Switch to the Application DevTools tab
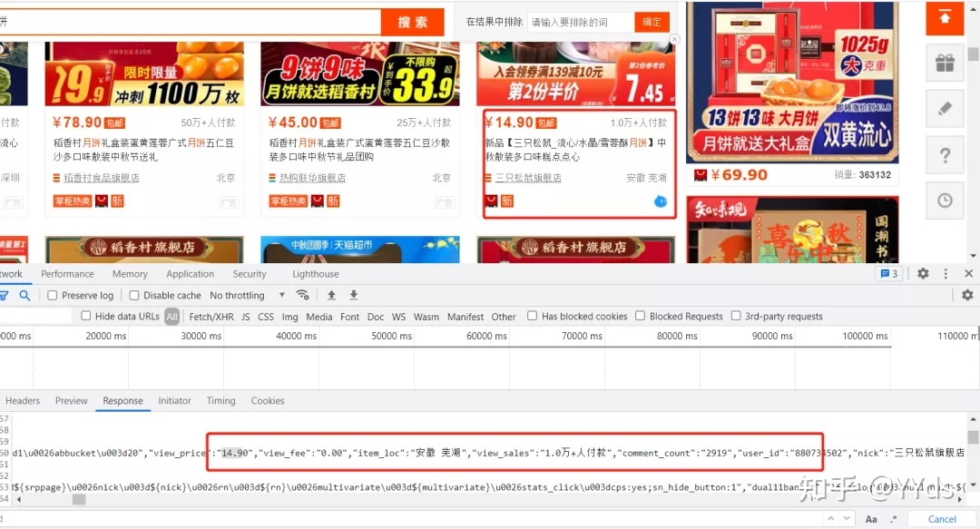 [x=190, y=274]
